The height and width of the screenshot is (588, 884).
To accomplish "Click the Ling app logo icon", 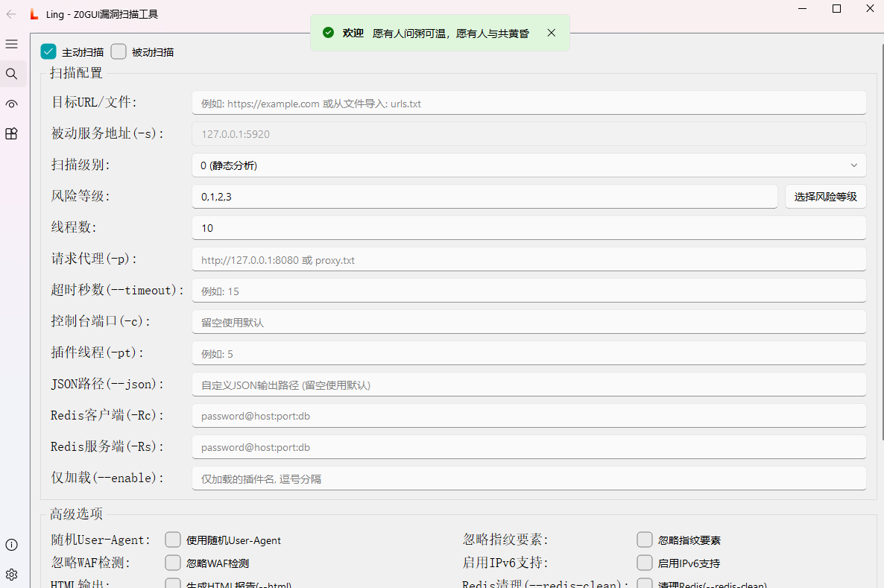I will click(x=34, y=14).
